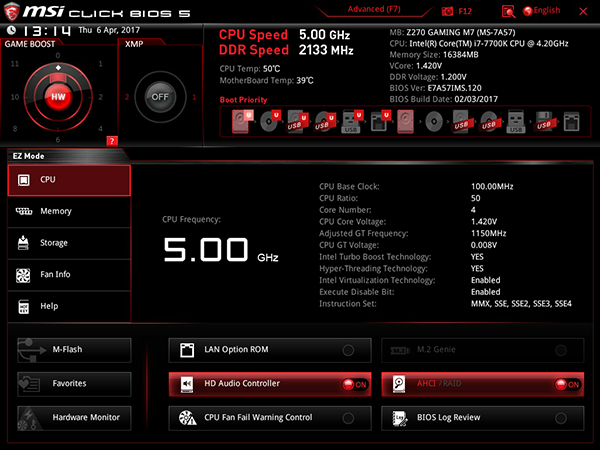Enable LAN Option ROM

(x=270, y=350)
